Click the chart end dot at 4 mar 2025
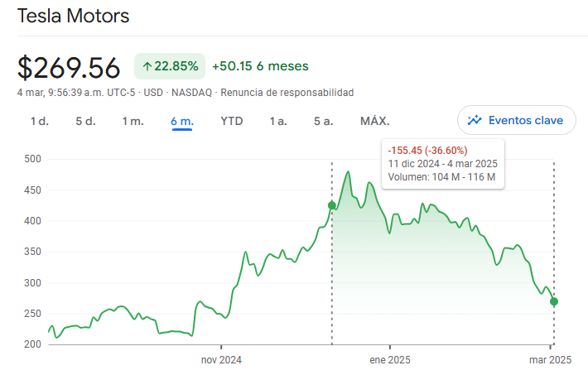 (554, 301)
